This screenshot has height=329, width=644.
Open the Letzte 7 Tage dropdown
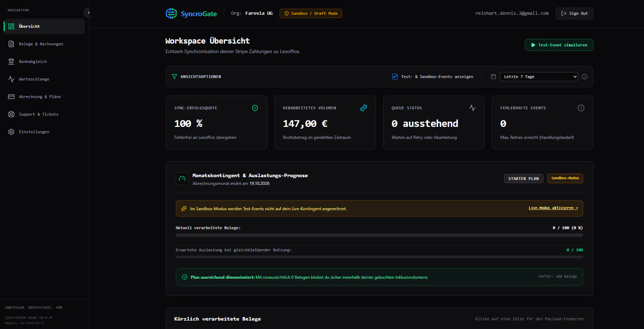[x=539, y=77]
